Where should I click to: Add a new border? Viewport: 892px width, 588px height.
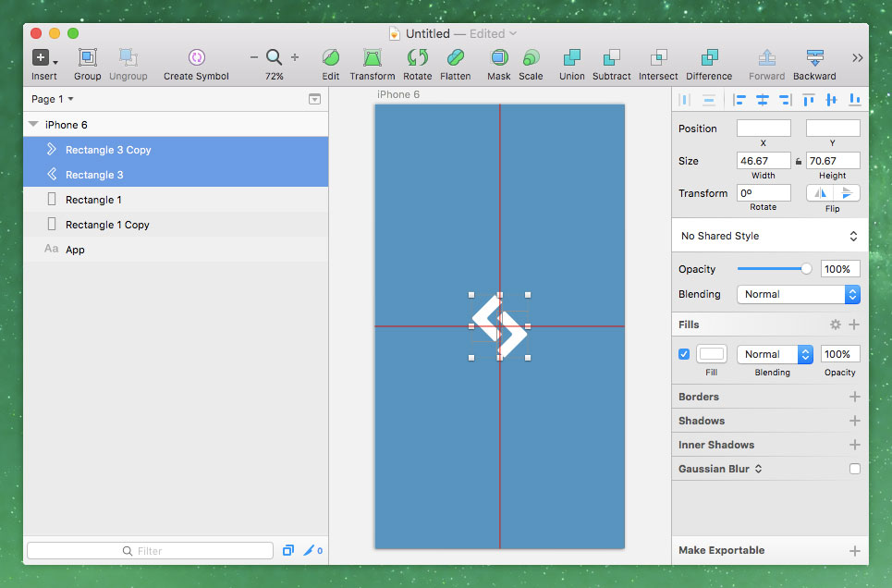pyautogui.click(x=854, y=397)
